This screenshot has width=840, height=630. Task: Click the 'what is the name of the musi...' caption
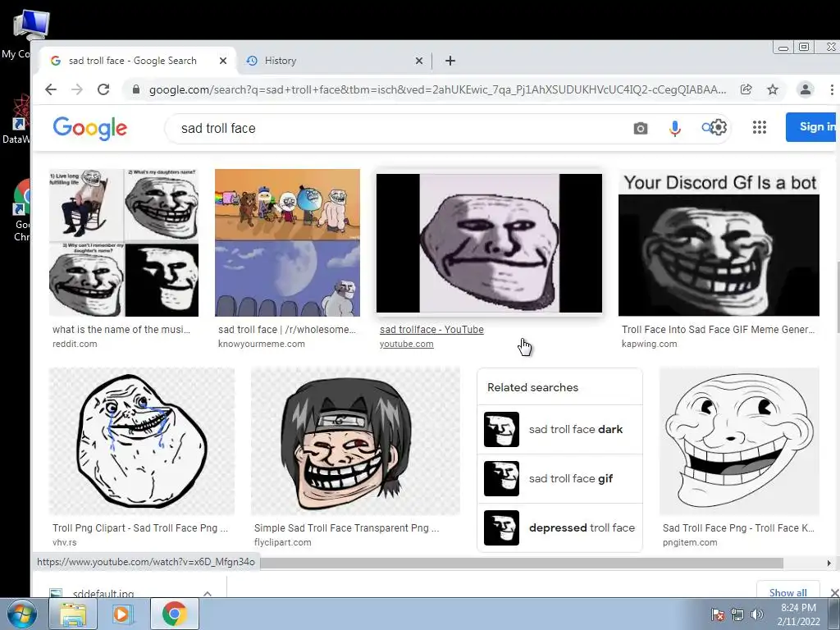pos(121,330)
